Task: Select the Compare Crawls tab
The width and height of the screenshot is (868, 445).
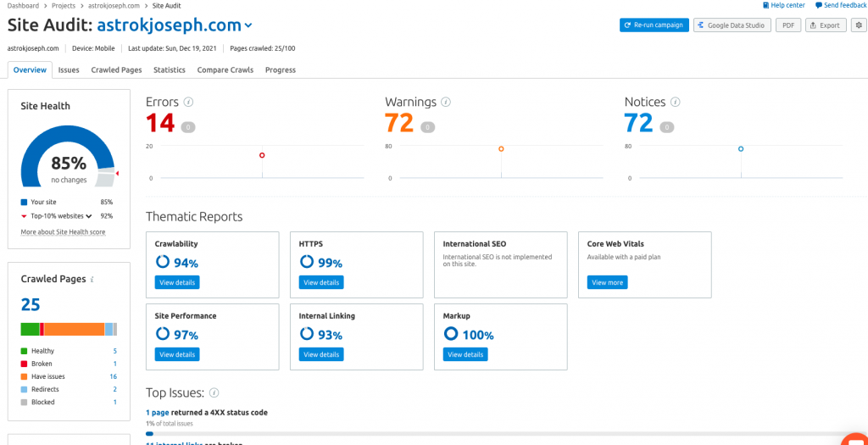Action: click(225, 70)
